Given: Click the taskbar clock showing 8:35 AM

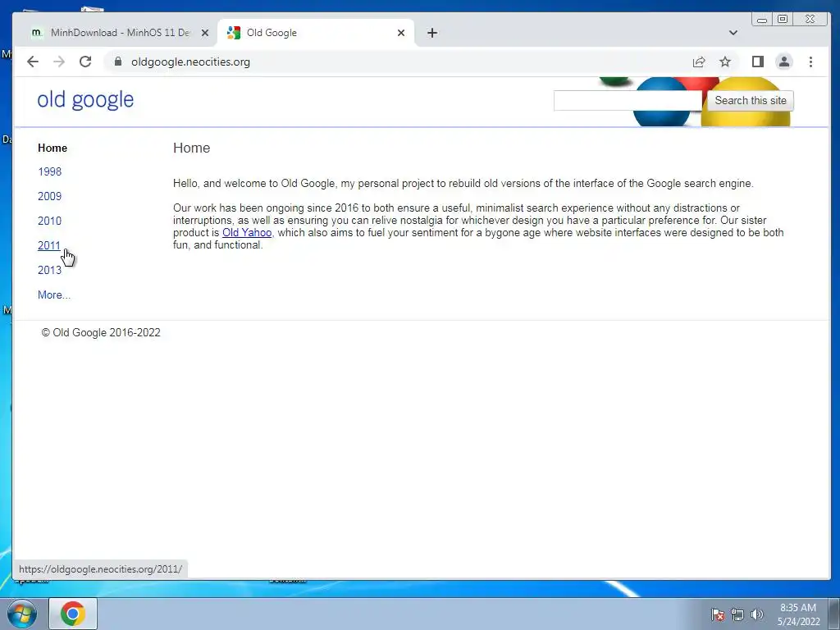Looking at the screenshot, I should click(798, 614).
